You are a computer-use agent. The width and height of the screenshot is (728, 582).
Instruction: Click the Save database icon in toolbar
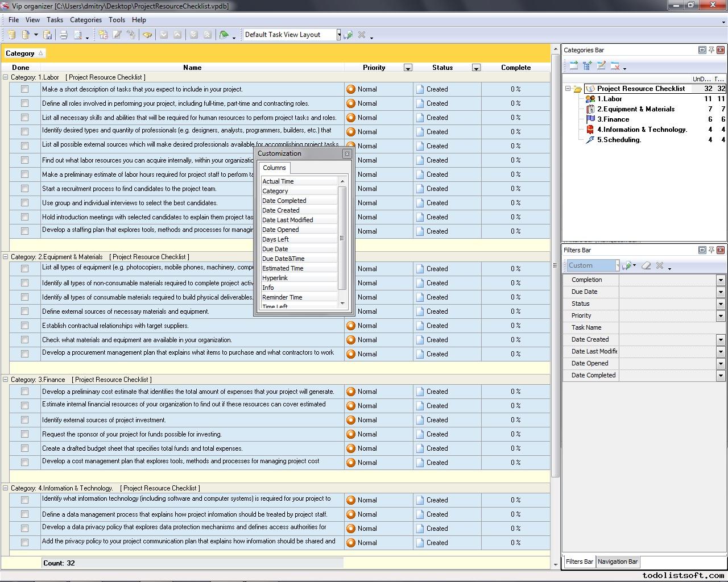(x=48, y=35)
